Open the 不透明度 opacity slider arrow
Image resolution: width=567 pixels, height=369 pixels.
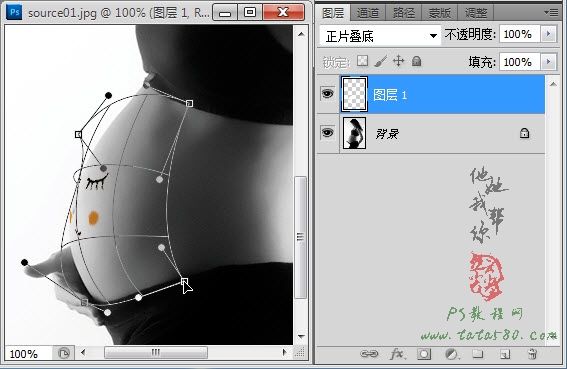[548, 34]
